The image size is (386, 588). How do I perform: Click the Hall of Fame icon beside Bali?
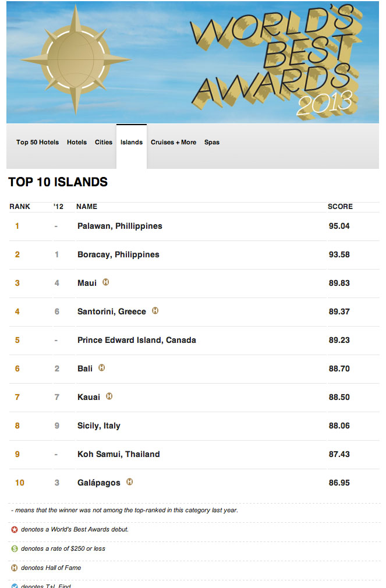click(x=102, y=367)
